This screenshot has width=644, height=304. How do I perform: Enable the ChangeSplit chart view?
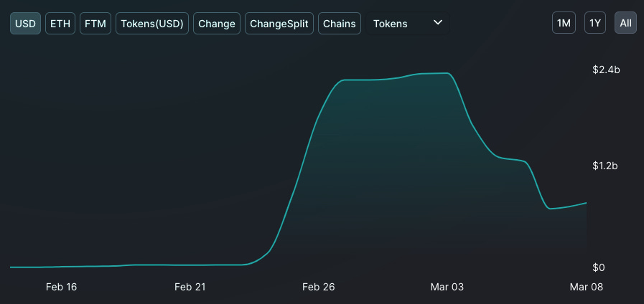279,24
